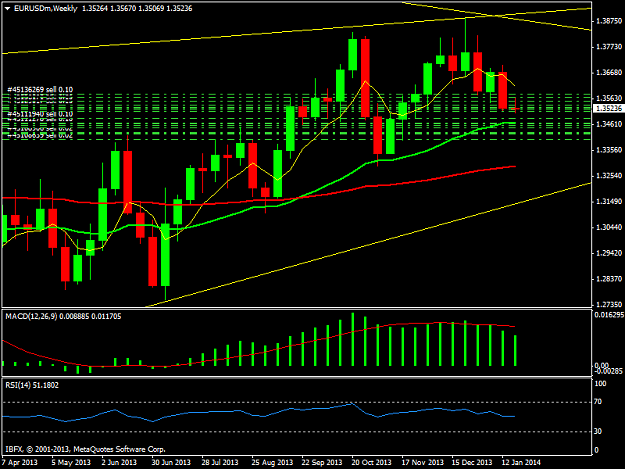Click the RSI 70 level label
The width and height of the screenshot is (625, 469).
(598, 402)
